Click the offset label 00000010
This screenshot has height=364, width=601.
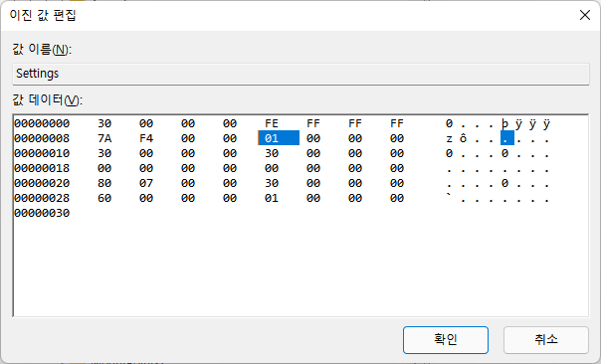click(42, 153)
